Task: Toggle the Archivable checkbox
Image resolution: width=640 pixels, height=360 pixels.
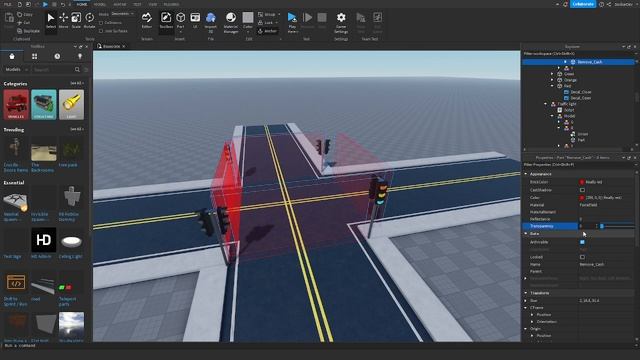Action: tap(582, 242)
